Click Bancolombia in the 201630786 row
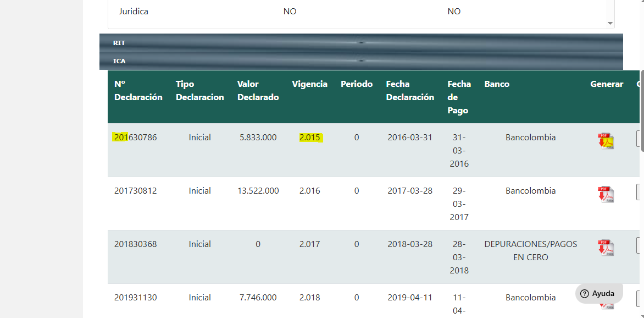 coord(531,138)
